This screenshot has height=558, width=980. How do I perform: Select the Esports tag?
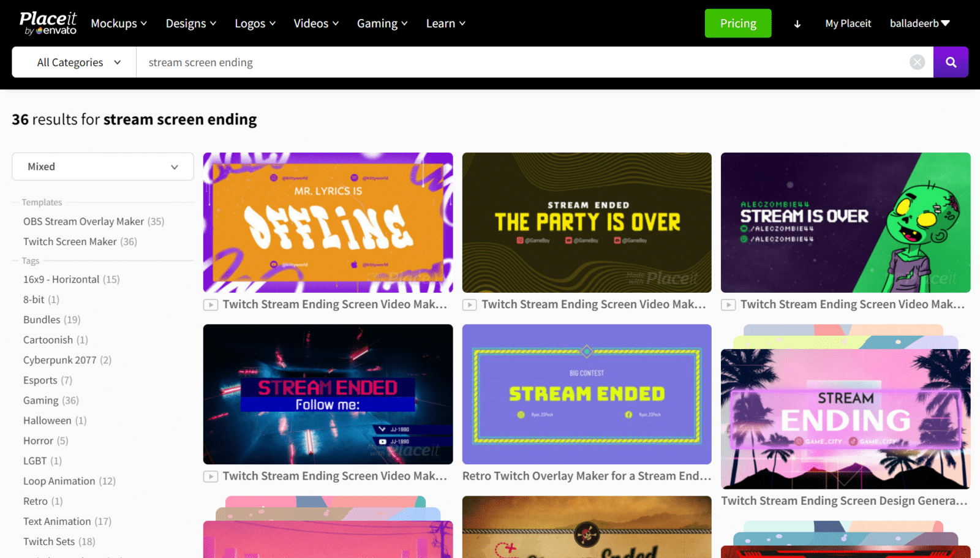tap(48, 380)
